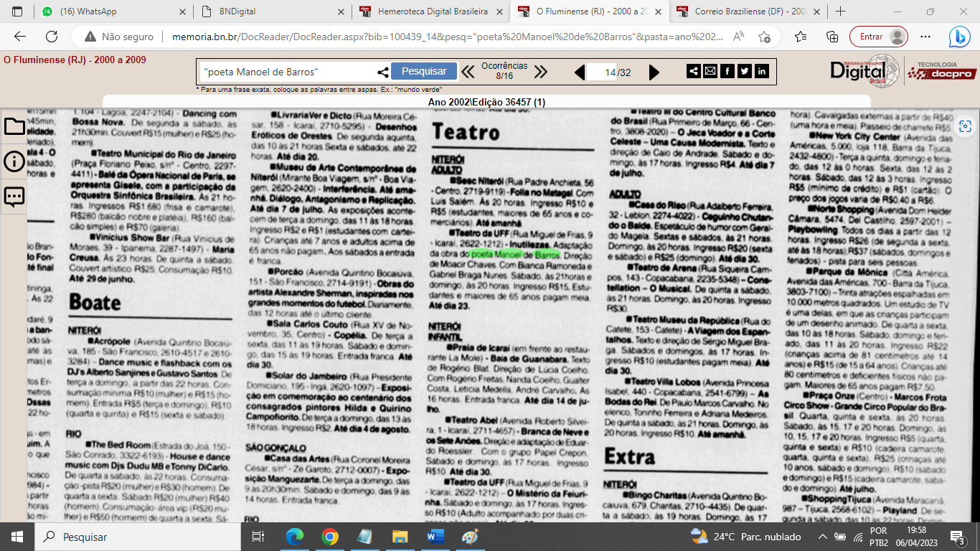
Task: Close the WhatsApp tab
Action: (182, 11)
